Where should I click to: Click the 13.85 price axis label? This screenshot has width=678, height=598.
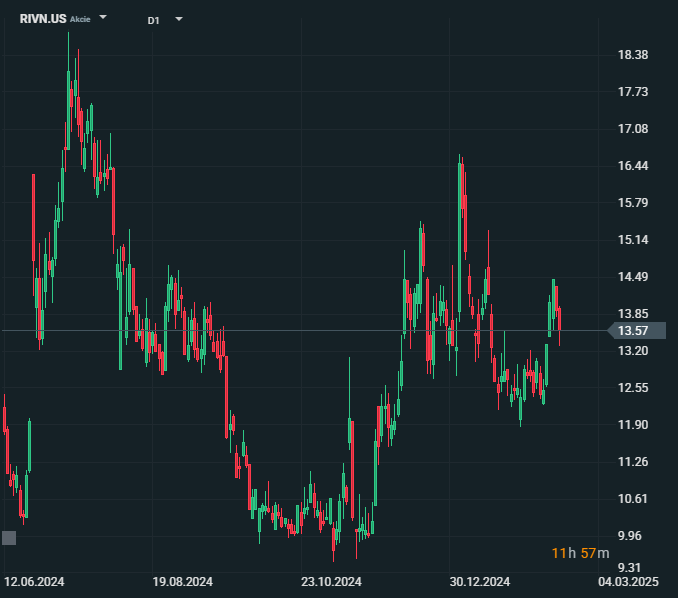tap(633, 314)
